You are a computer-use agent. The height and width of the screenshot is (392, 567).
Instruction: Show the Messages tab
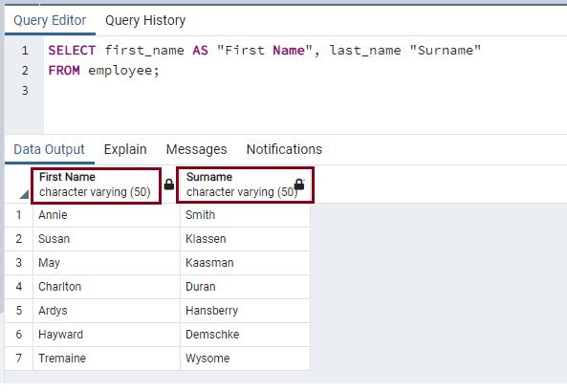pyautogui.click(x=196, y=149)
